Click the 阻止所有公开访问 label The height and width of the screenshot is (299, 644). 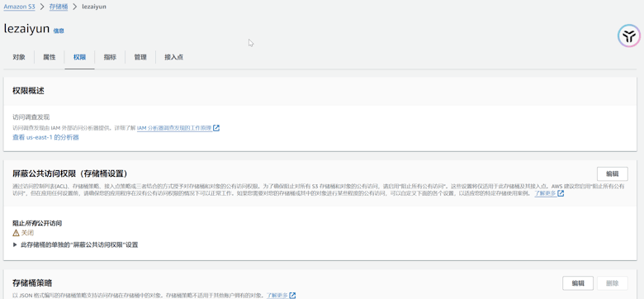point(37,224)
